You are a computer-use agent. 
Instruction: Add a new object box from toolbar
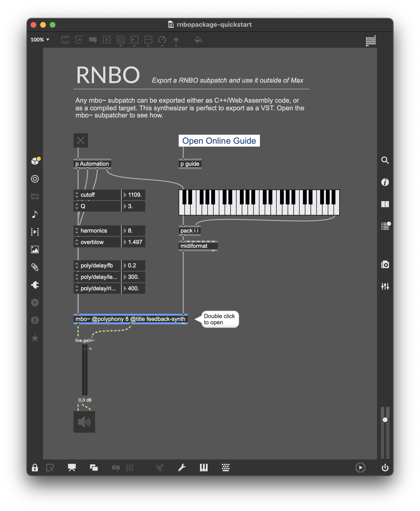coord(65,40)
